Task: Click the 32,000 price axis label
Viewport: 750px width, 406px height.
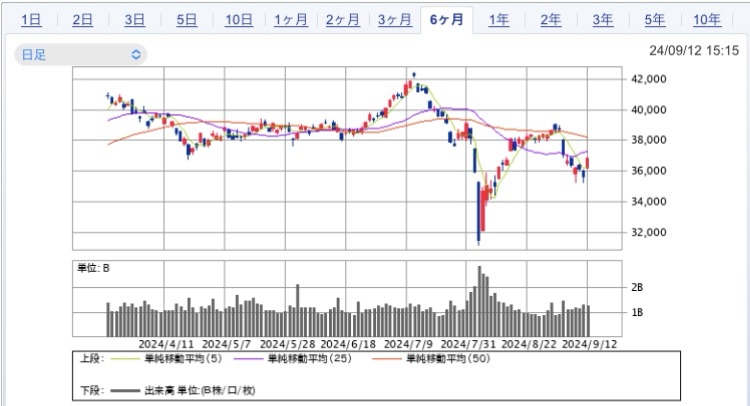Action: point(649,232)
